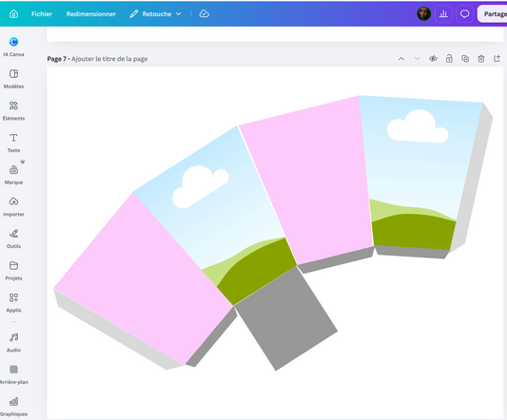The image size is (507, 420).
Task: Lock page 7 with padlock icon
Action: pos(449,59)
